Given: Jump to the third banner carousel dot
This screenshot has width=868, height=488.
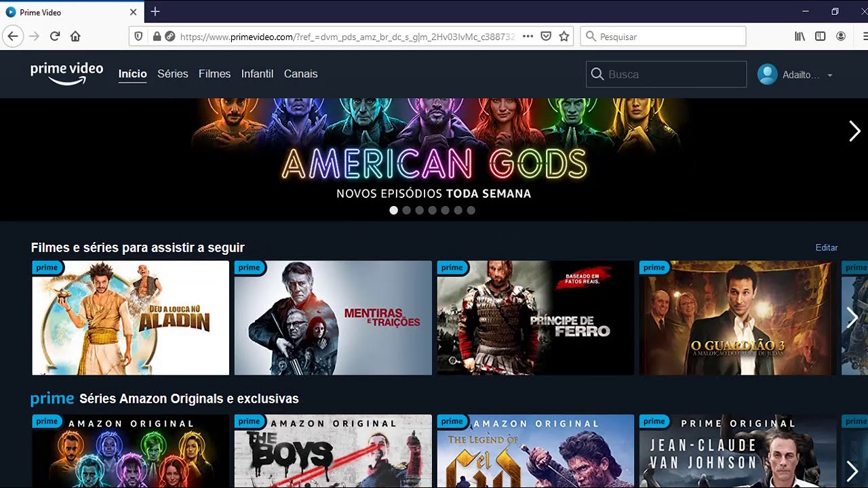Looking at the screenshot, I should pos(419,210).
